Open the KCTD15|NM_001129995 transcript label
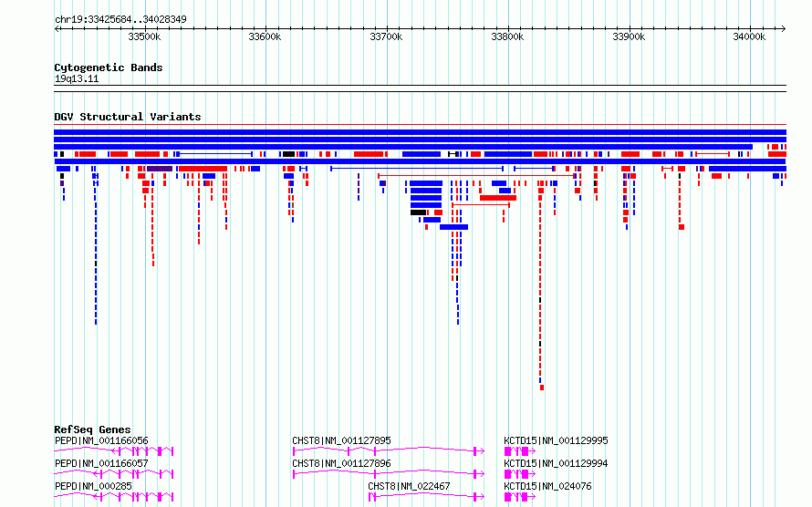 556,440
